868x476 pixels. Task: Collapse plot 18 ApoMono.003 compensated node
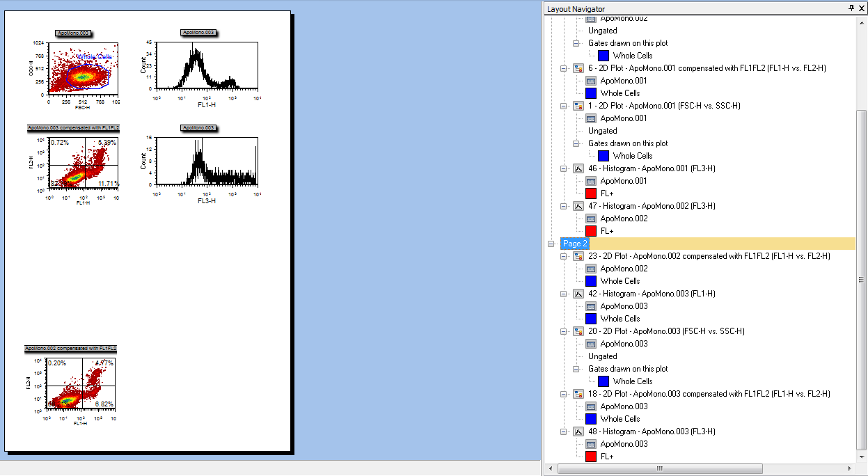click(x=563, y=394)
